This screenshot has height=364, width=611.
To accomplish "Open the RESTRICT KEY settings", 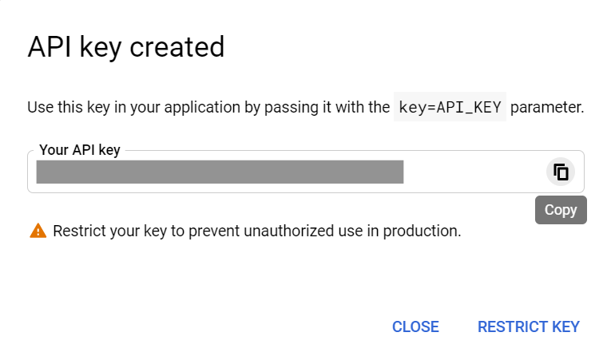I will click(x=529, y=326).
